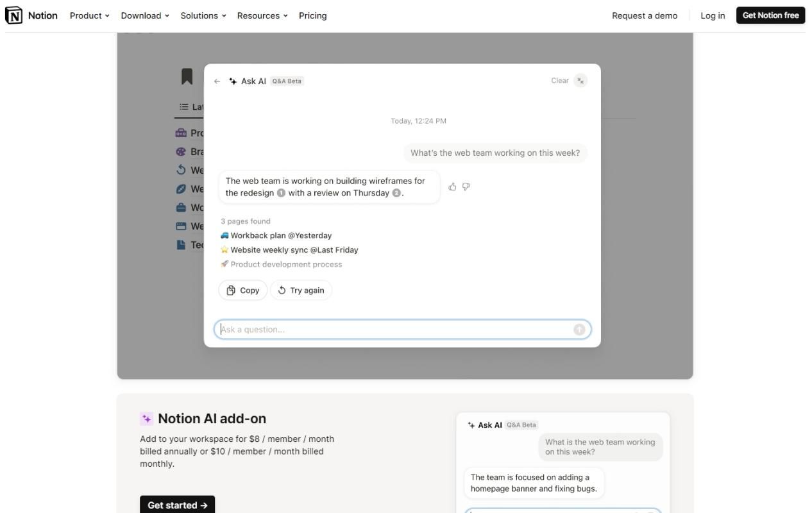
Task: Click the list view tab icon
Action: tap(184, 107)
